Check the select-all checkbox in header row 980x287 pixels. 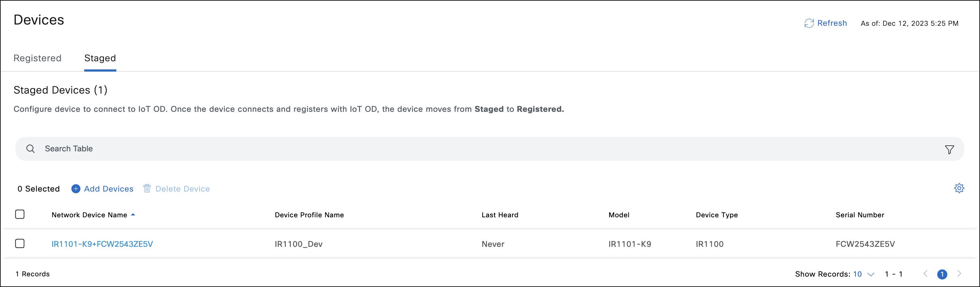[20, 214]
